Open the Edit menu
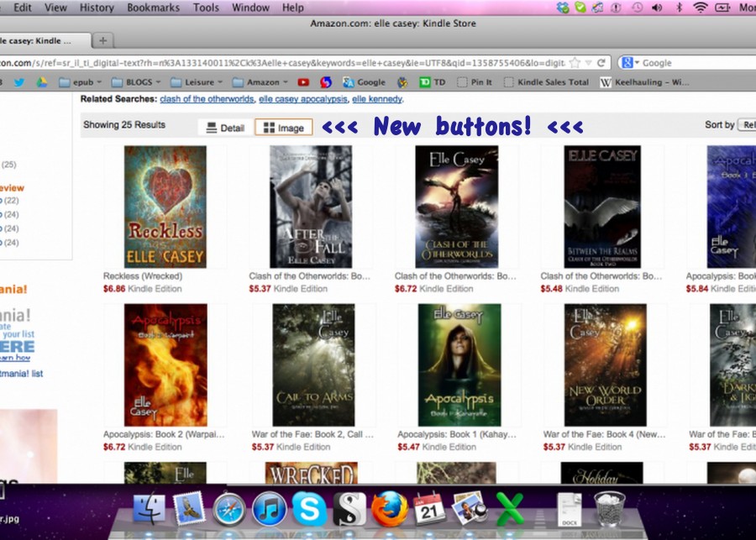 click(x=23, y=8)
